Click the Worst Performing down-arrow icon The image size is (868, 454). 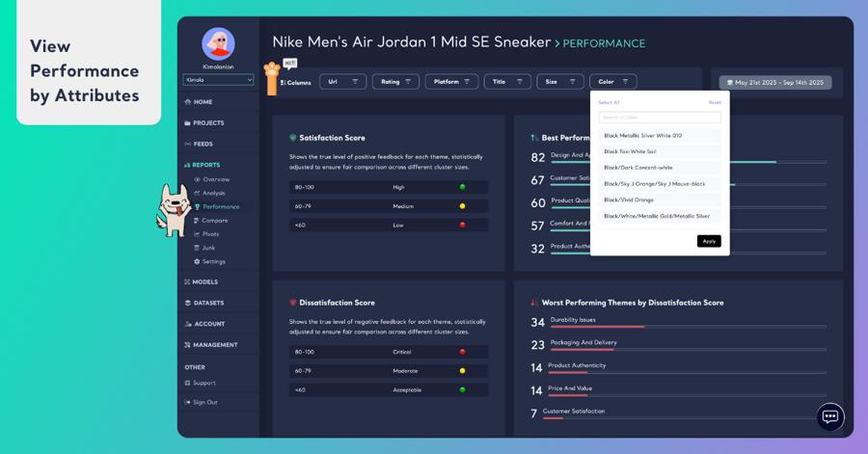533,303
